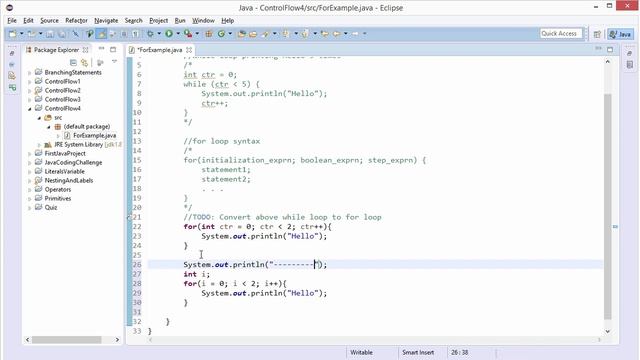This screenshot has height=360, width=640.
Task: Select the Package Explorer tab
Action: (56, 50)
